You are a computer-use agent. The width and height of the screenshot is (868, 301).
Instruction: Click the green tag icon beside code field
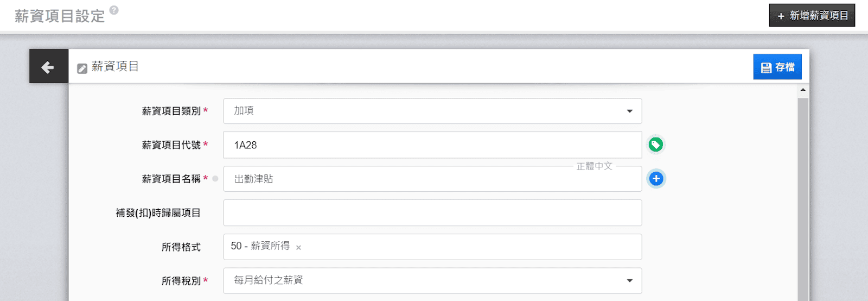656,145
